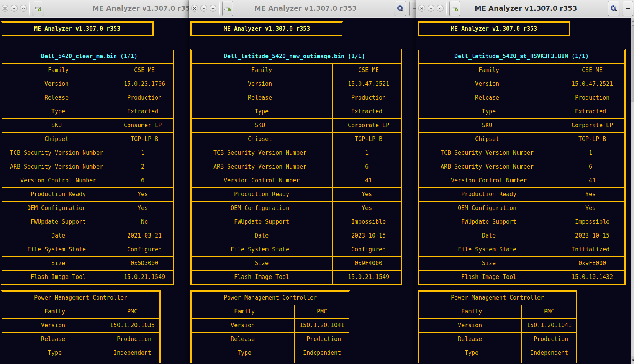Click the date value 2021-03-21
Viewport: 634px width, 364px height.
[144, 236]
